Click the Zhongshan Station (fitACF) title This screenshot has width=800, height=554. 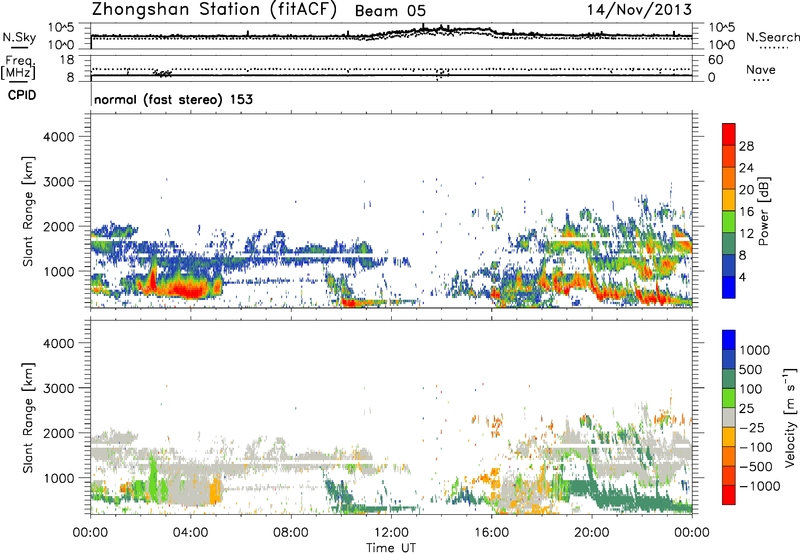tap(214, 10)
